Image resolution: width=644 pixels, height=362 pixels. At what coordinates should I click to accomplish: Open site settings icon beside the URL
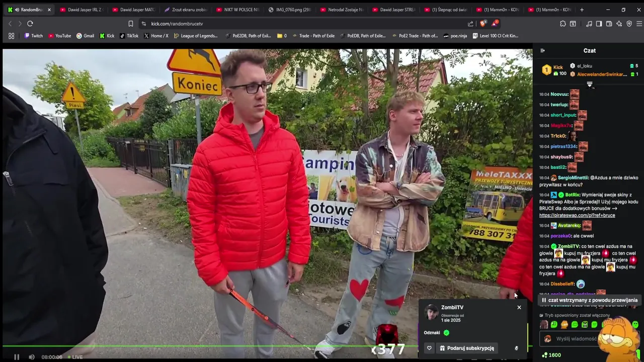tap(144, 24)
